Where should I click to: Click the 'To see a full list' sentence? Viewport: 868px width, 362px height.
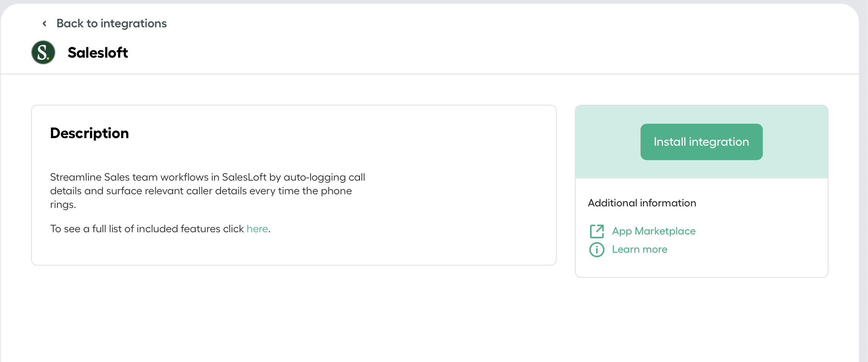pos(160,229)
